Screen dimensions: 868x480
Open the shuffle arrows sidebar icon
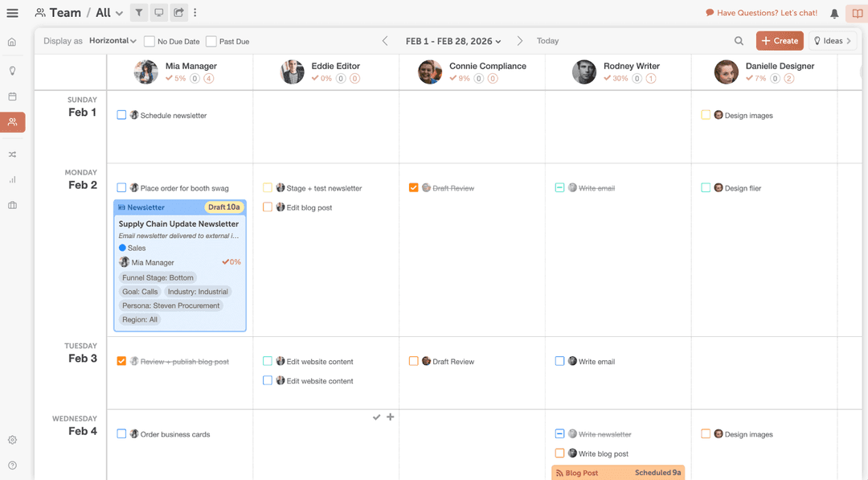coord(12,154)
